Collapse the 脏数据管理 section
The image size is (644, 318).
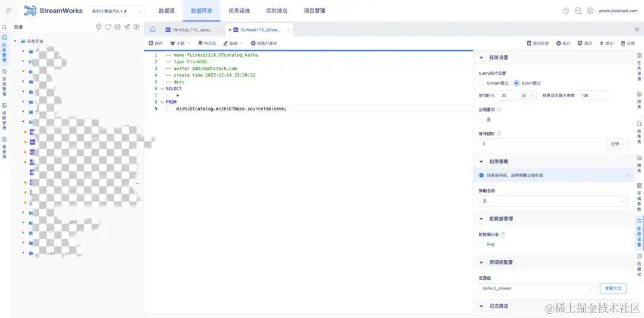pyautogui.click(x=481, y=218)
